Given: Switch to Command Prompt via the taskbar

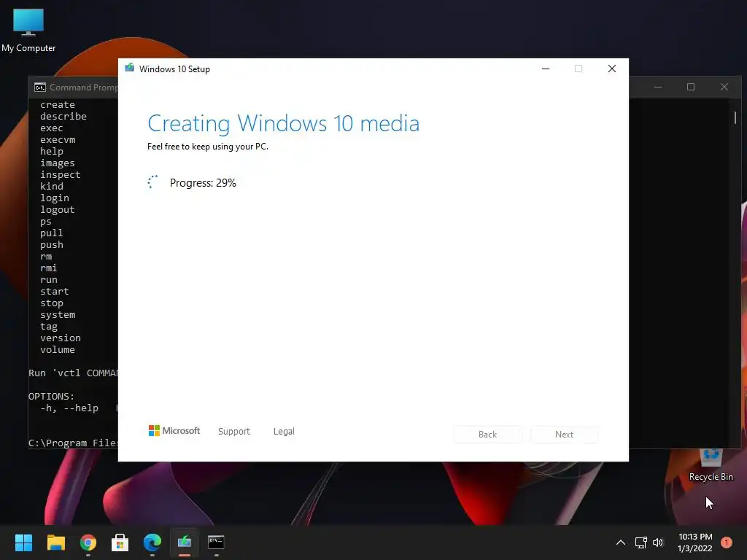Looking at the screenshot, I should (x=216, y=542).
